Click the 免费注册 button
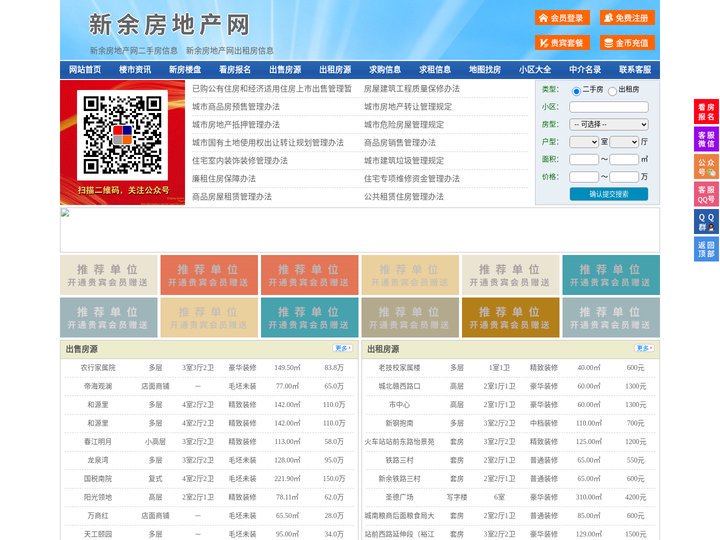 [627, 18]
